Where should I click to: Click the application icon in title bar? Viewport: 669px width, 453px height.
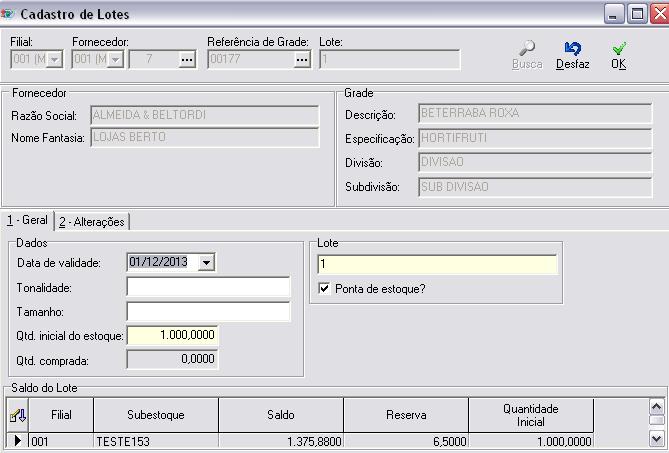(7, 14)
